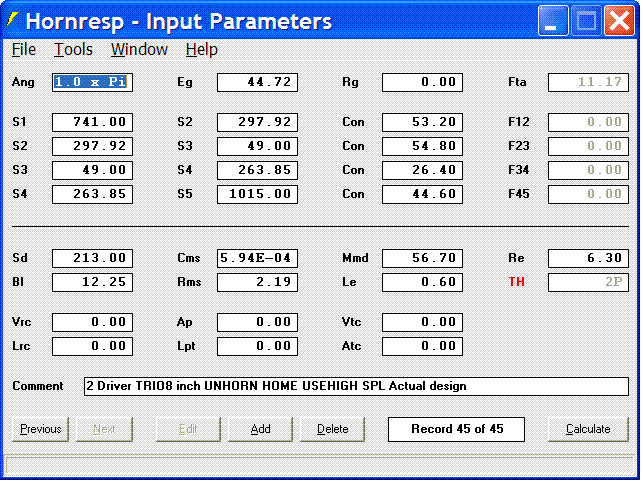The width and height of the screenshot is (643, 487).
Task: Click the Ap input field
Action: pyautogui.click(x=258, y=322)
